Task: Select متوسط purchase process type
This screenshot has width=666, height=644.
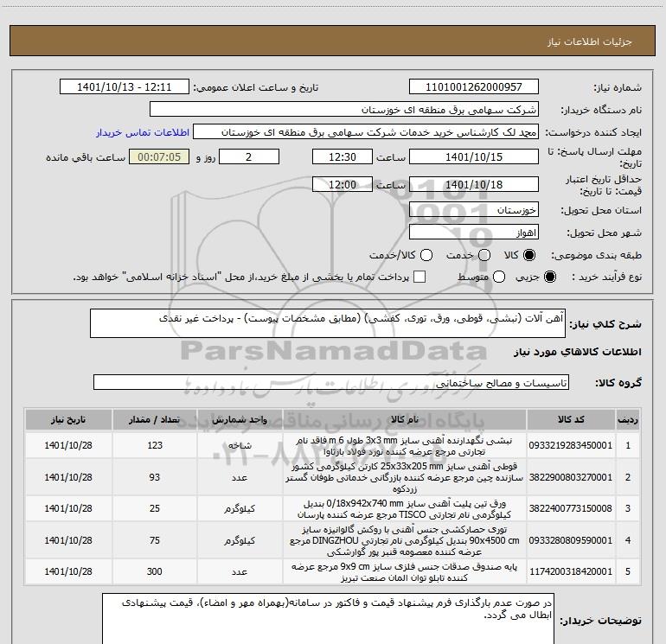Action: [x=499, y=277]
